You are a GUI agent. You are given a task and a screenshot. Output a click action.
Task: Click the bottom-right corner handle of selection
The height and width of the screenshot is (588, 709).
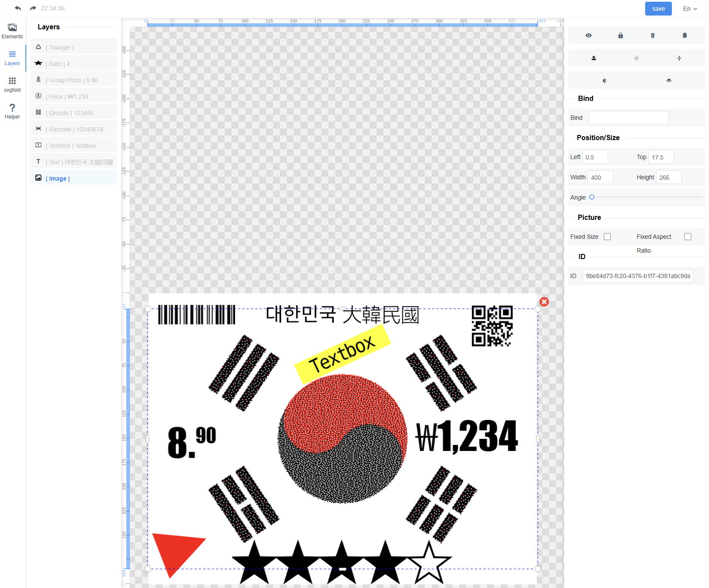[538, 569]
